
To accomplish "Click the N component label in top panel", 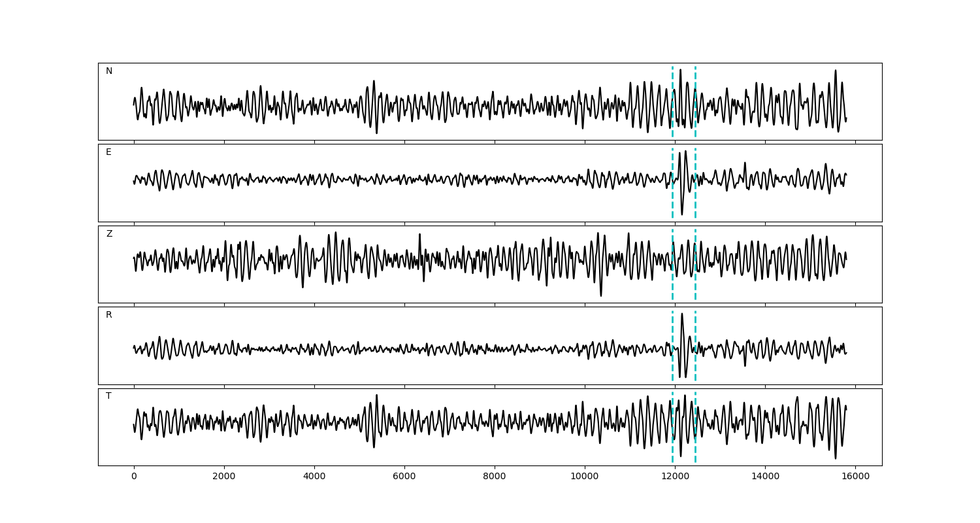I will click(109, 71).
